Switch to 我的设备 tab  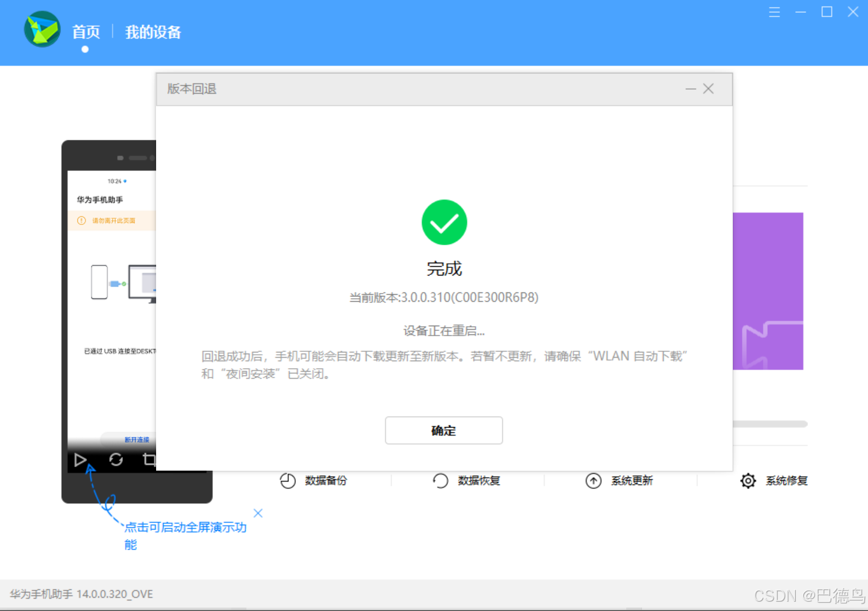(153, 32)
